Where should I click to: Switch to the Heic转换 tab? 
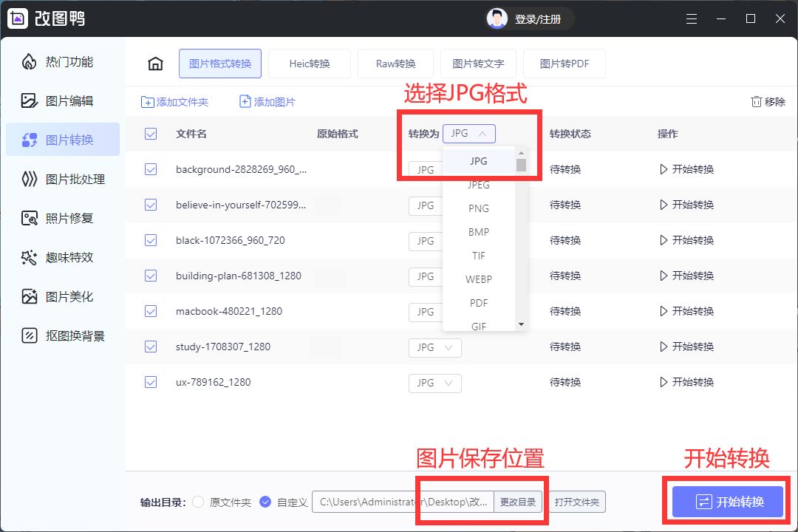point(310,64)
